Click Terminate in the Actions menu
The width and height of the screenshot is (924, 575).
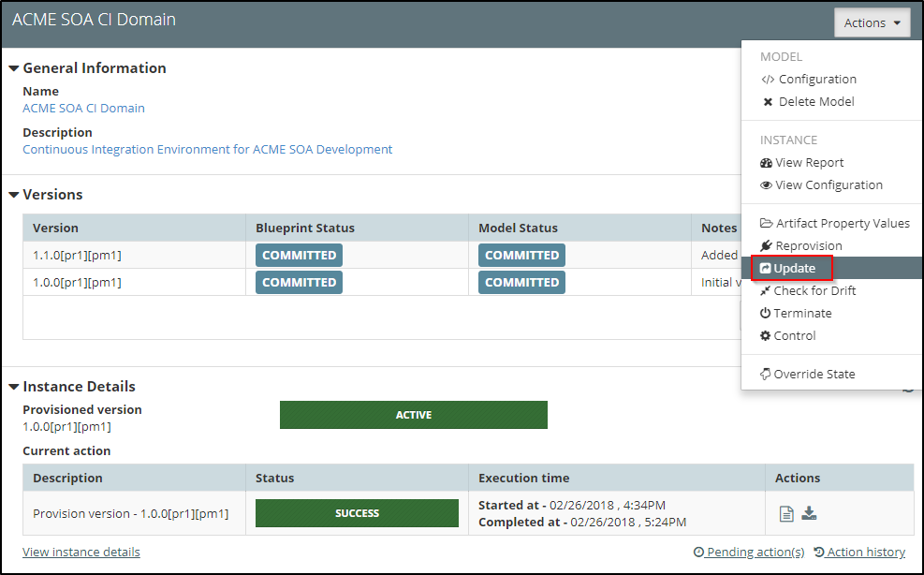[801, 313]
